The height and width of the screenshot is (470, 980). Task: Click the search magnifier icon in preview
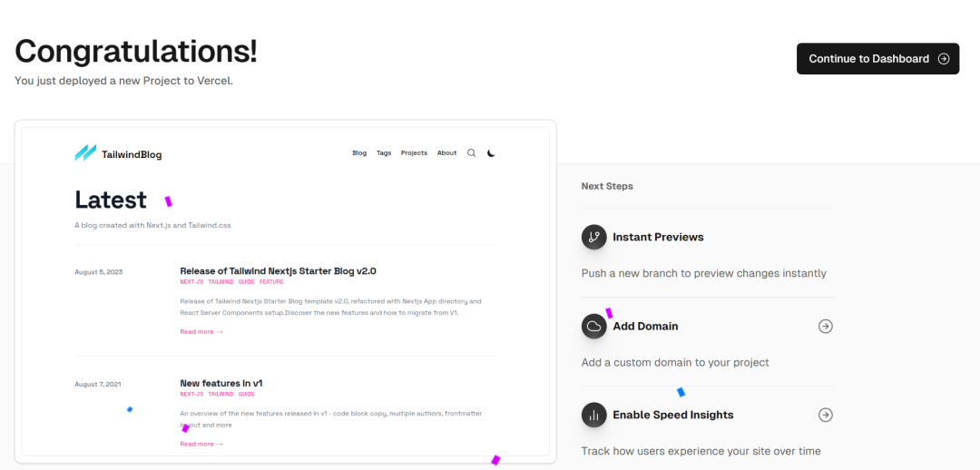tap(471, 153)
